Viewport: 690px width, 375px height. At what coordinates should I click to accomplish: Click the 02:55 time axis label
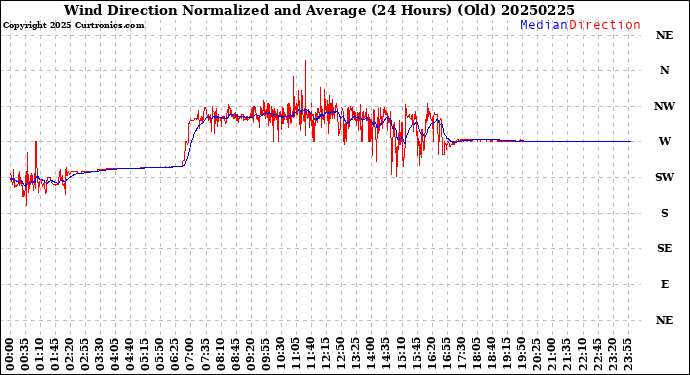[x=85, y=354]
